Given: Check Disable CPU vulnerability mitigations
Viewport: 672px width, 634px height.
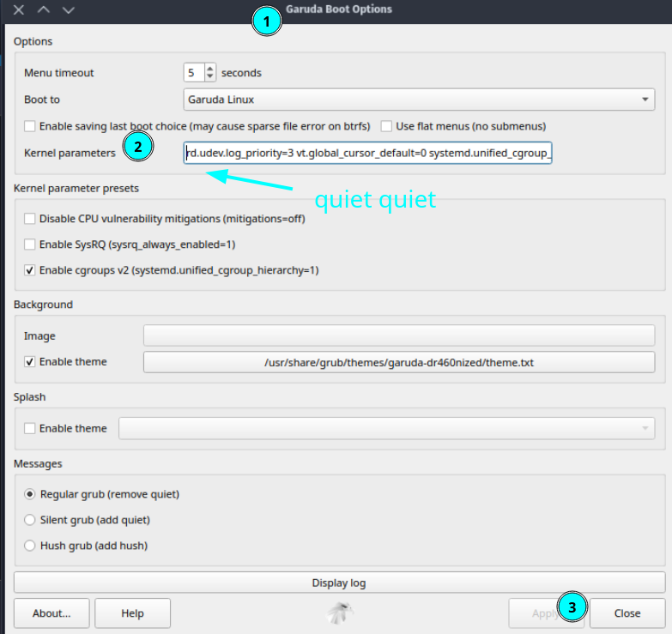Looking at the screenshot, I should [x=29, y=219].
